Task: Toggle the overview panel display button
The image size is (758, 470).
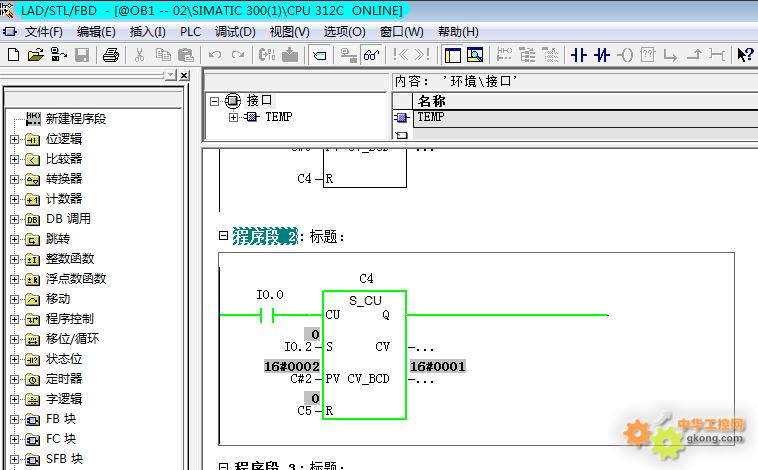Action: (x=452, y=55)
